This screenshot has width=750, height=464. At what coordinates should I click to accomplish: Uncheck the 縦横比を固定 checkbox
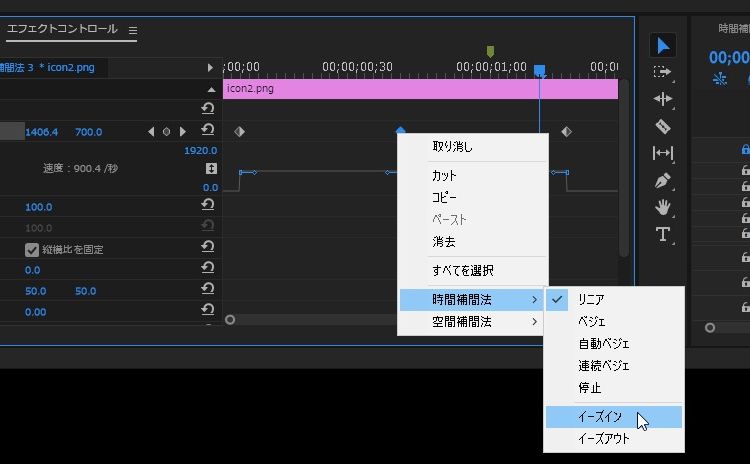point(32,249)
